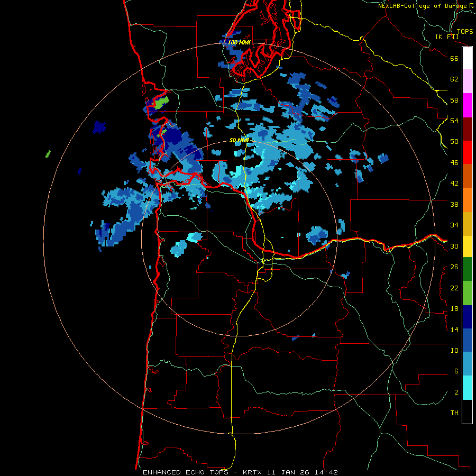Image resolution: width=476 pixels, height=476 pixels.
Task: Click the legend value 66
Action: coord(454,59)
